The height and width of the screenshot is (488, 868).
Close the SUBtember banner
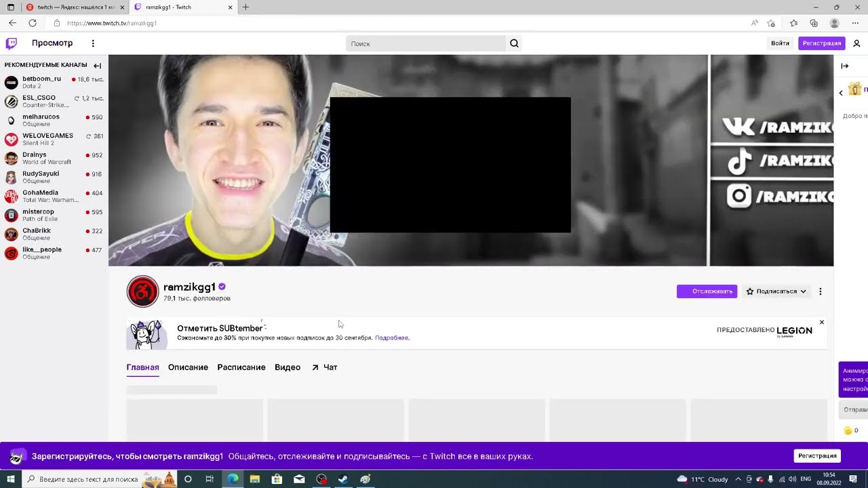821,322
